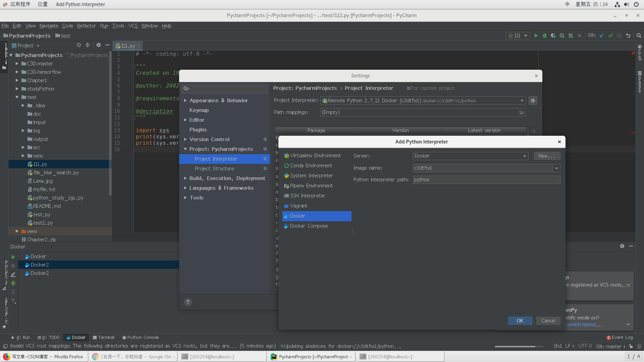Click the Python interpreter path field
The height and width of the screenshot is (362, 644).
coord(486,180)
